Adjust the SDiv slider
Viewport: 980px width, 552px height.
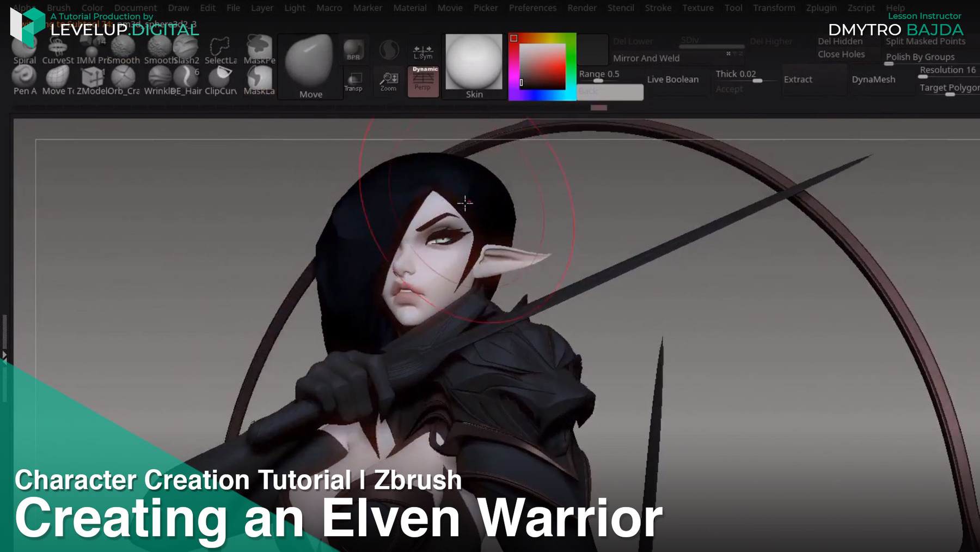point(712,41)
